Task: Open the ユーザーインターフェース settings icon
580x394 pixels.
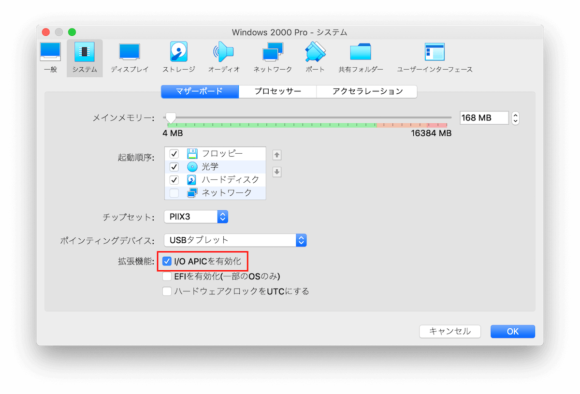Action: [x=435, y=58]
